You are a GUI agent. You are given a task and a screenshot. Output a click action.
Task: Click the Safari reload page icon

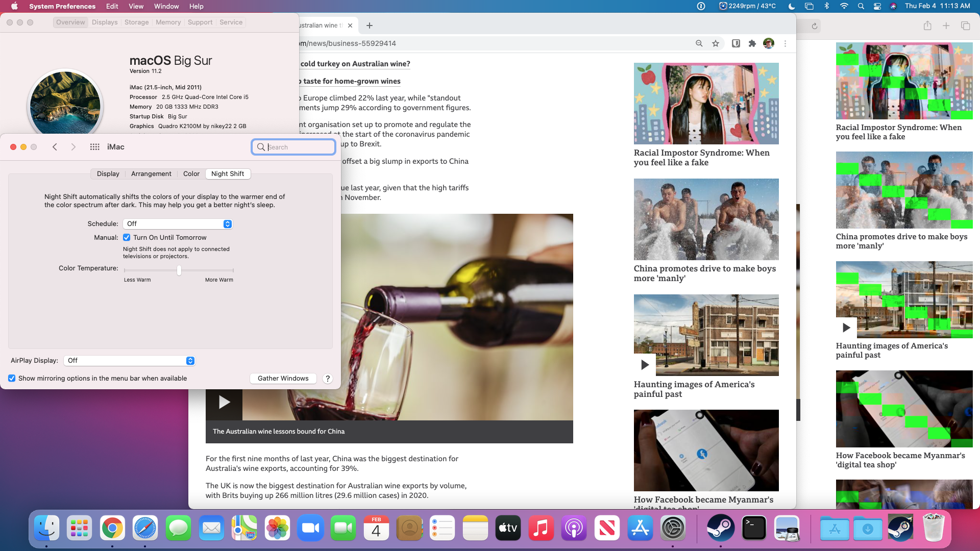point(815,26)
